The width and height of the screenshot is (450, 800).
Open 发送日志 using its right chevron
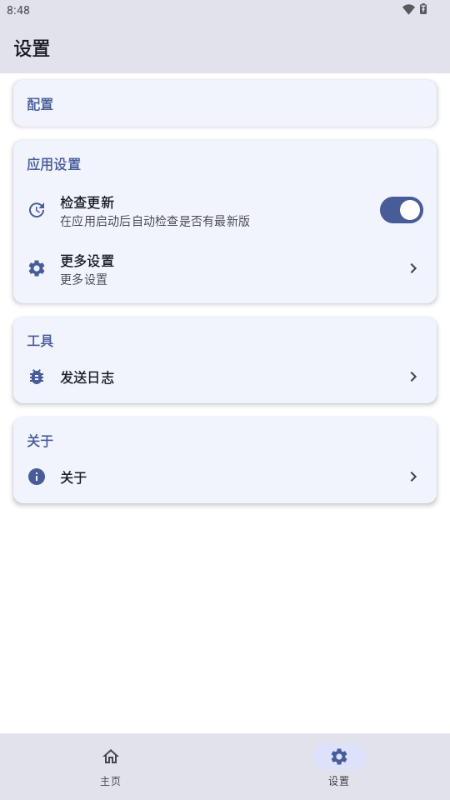[413, 377]
